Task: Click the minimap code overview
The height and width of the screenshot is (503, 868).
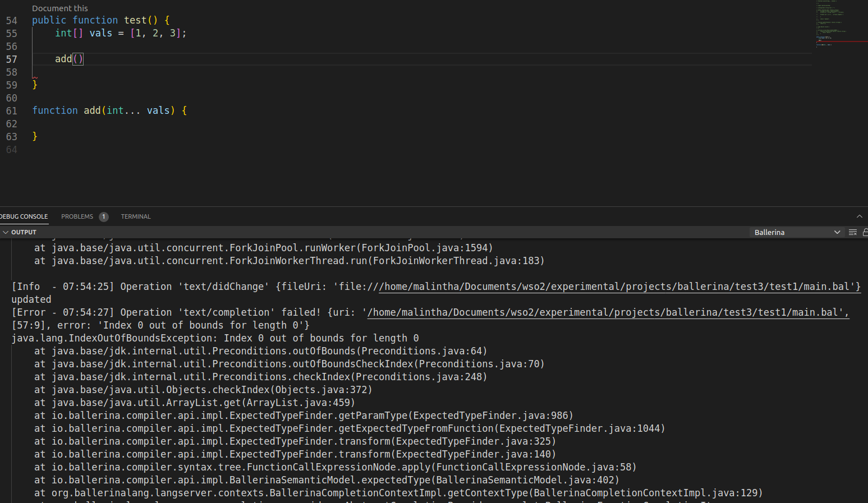Action: click(x=841, y=25)
